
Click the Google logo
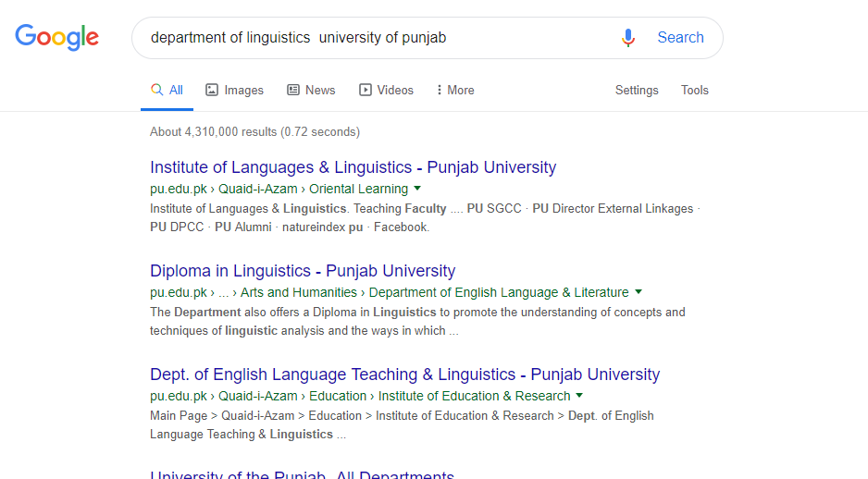tap(57, 37)
